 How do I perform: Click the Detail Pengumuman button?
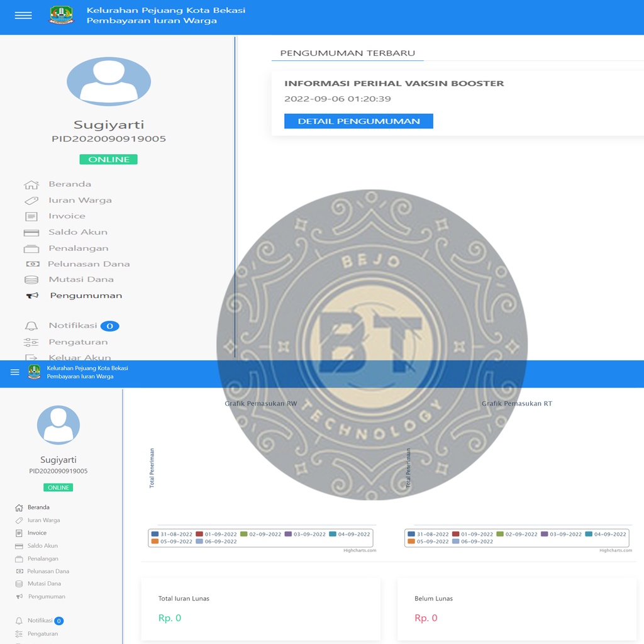tap(358, 121)
